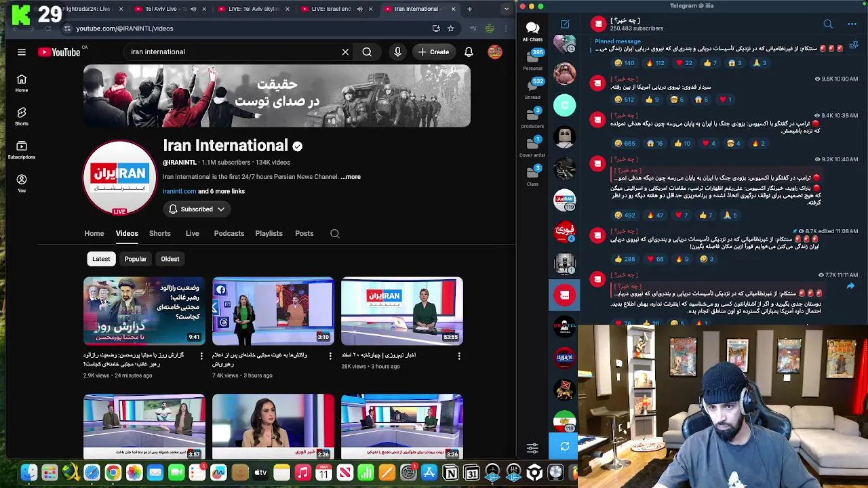Expand channel description with '...more'

click(351, 177)
